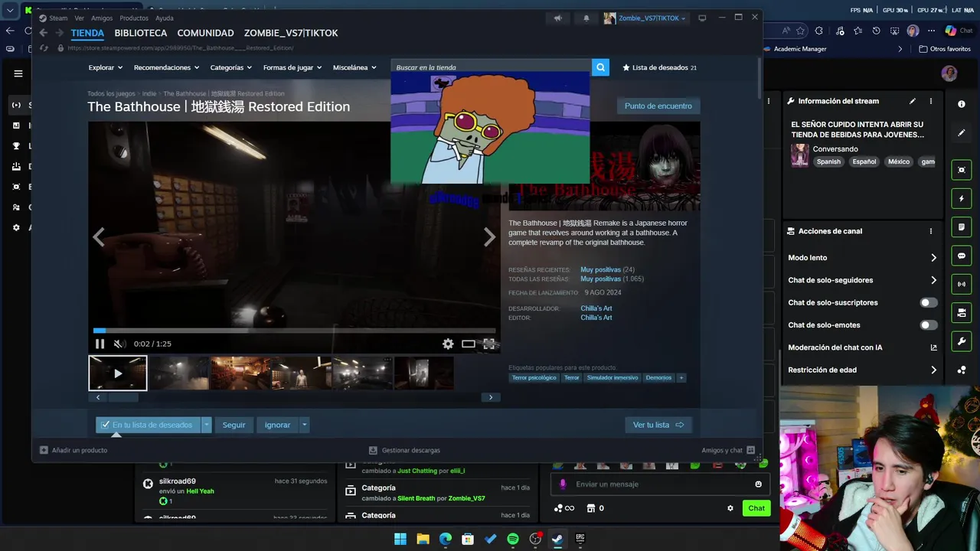Show the previous media item arrow

pyautogui.click(x=99, y=237)
